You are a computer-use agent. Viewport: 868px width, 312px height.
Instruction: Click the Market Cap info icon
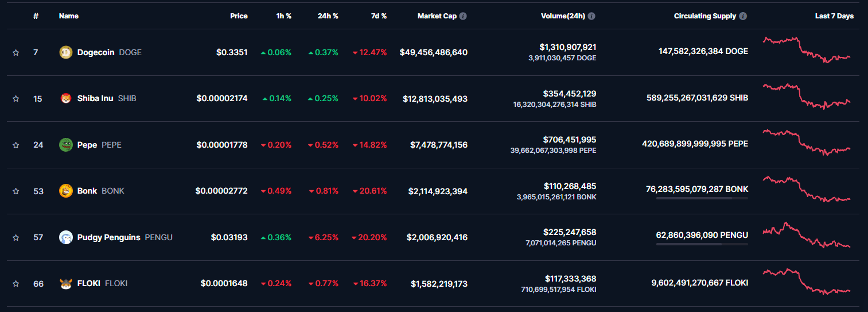463,16
